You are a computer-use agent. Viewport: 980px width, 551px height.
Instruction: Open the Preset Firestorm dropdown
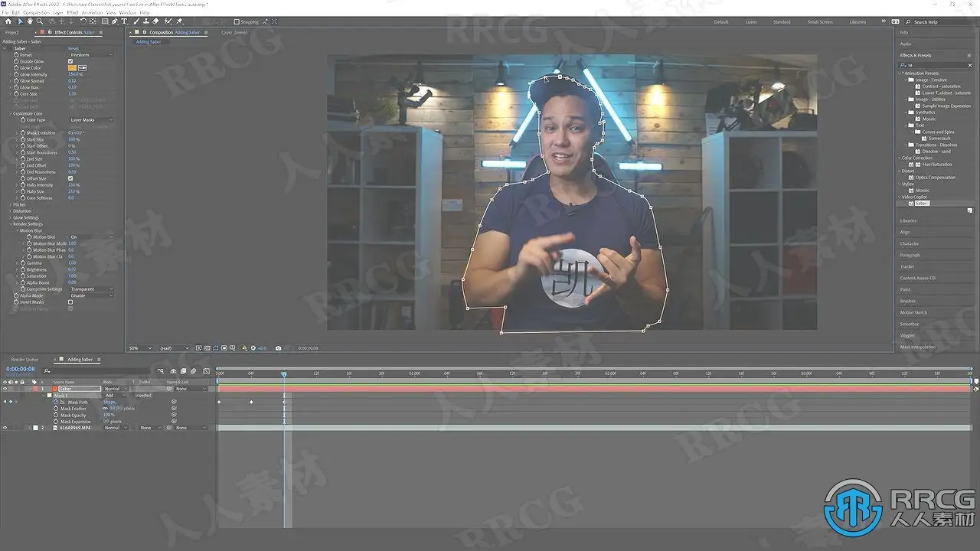[x=92, y=55]
